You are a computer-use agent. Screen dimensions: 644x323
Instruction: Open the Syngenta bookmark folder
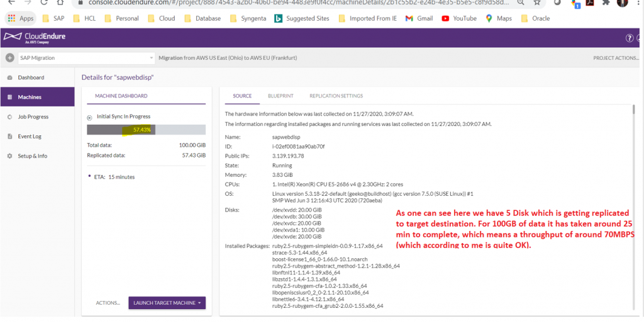248,18
